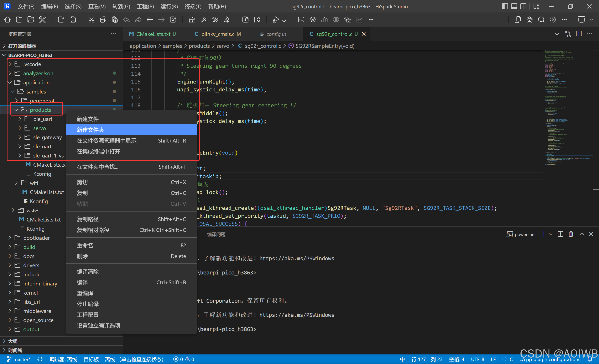Toggle the split editor right icon
This screenshot has width=599, height=364.
579,34
